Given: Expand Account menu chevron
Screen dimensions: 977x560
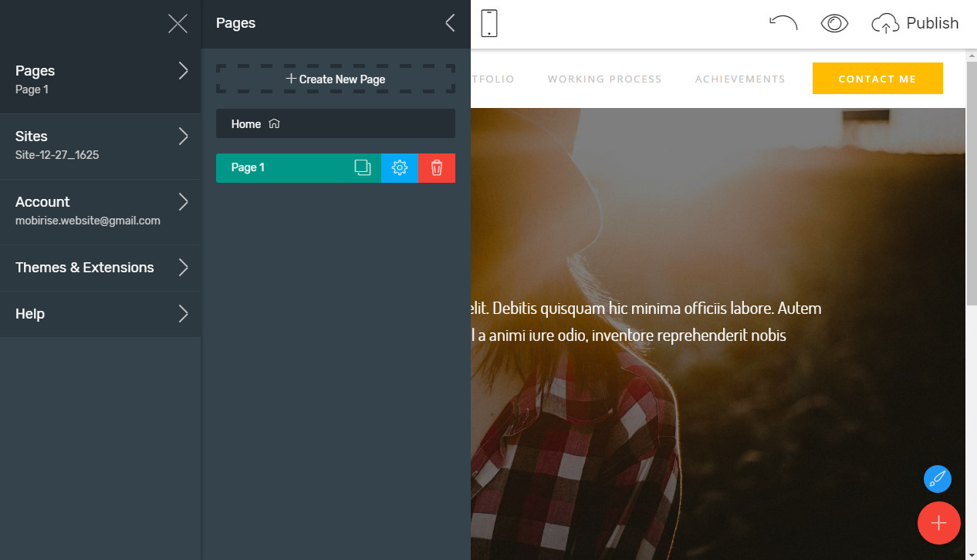Looking at the screenshot, I should [184, 202].
